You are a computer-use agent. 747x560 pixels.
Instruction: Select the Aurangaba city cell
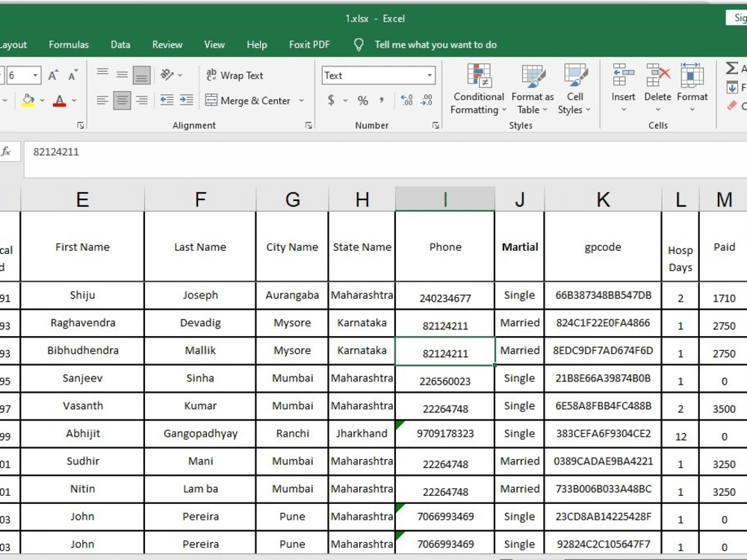292,295
